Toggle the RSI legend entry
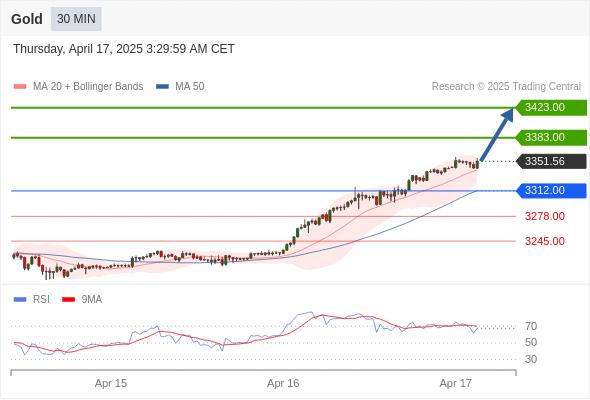The width and height of the screenshot is (590, 400). pos(32,300)
